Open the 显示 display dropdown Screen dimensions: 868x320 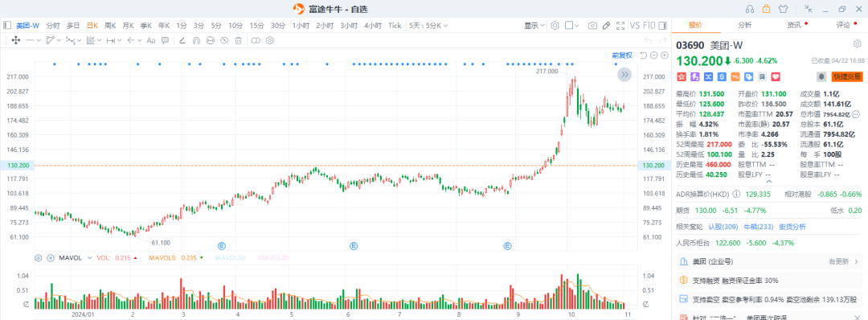tap(534, 26)
